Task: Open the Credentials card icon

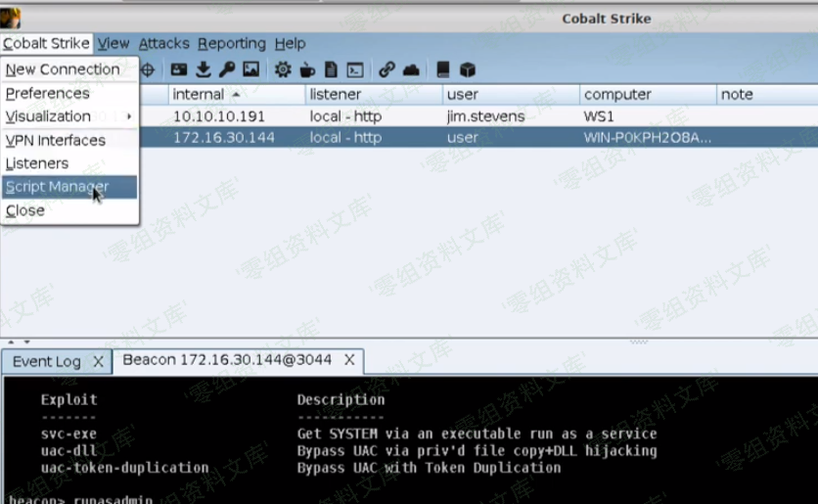Action: tap(179, 69)
